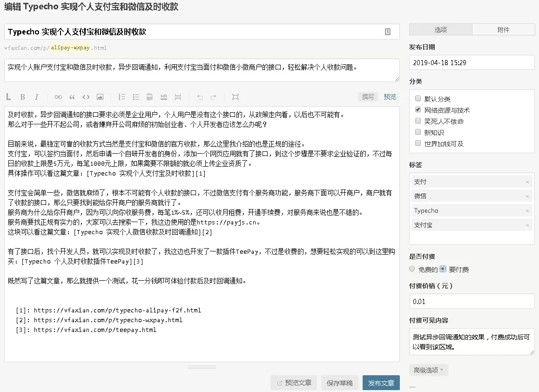Click the reference line [2] typecho-wxpay.html
539x392 pixels.
[99, 320]
